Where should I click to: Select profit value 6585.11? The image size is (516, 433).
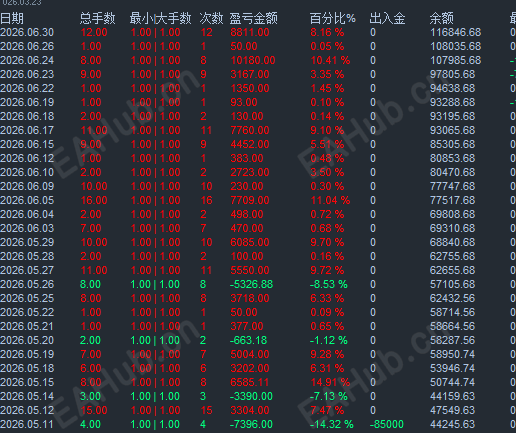(250, 382)
